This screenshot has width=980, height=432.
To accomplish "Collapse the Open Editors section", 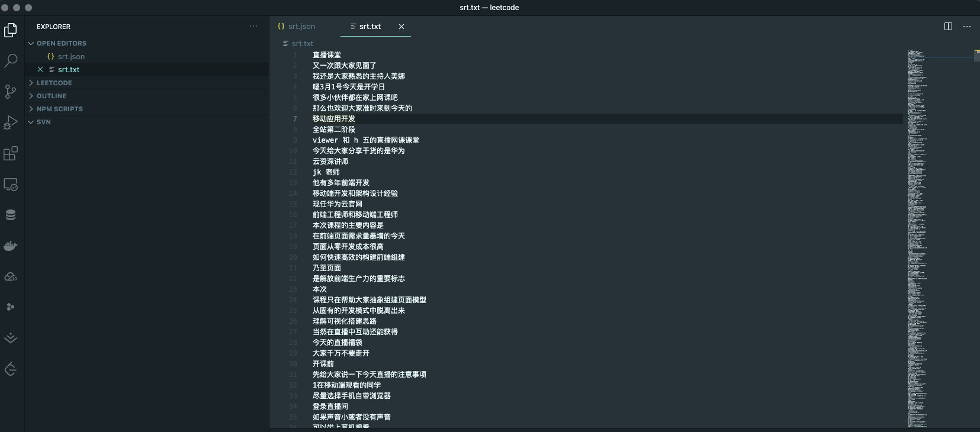I will click(x=62, y=43).
